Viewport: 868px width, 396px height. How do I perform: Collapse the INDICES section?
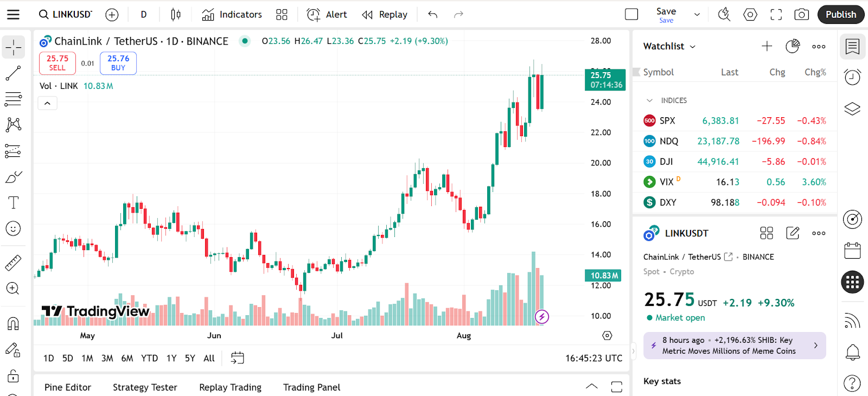click(x=649, y=100)
